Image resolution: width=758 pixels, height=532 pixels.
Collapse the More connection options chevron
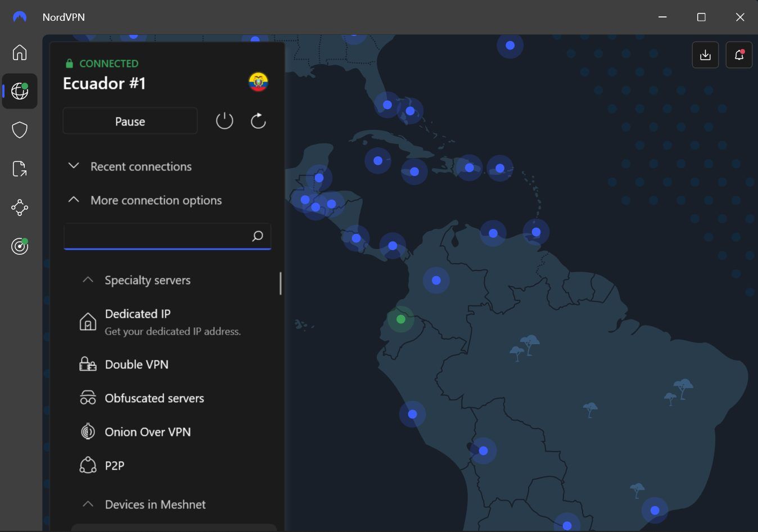pyautogui.click(x=74, y=200)
